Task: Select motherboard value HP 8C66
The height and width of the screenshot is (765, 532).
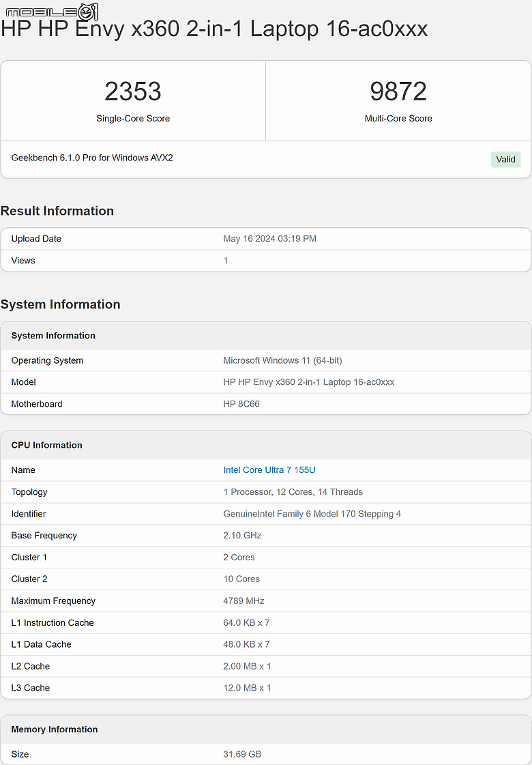Action: click(x=241, y=404)
